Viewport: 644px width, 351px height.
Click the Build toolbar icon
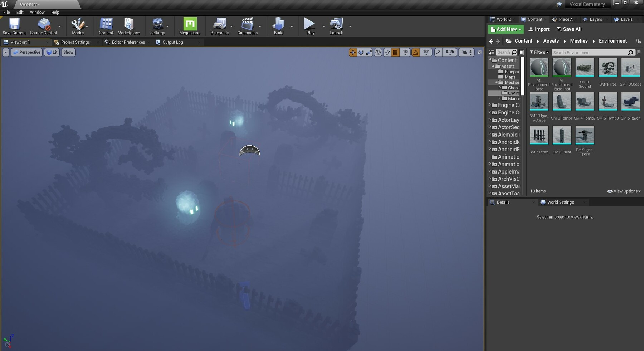click(x=278, y=25)
